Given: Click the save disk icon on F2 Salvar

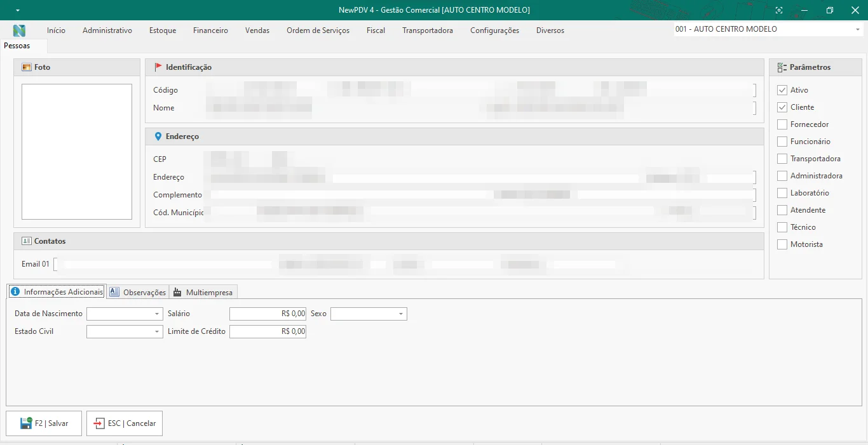Looking at the screenshot, I should coord(26,423).
